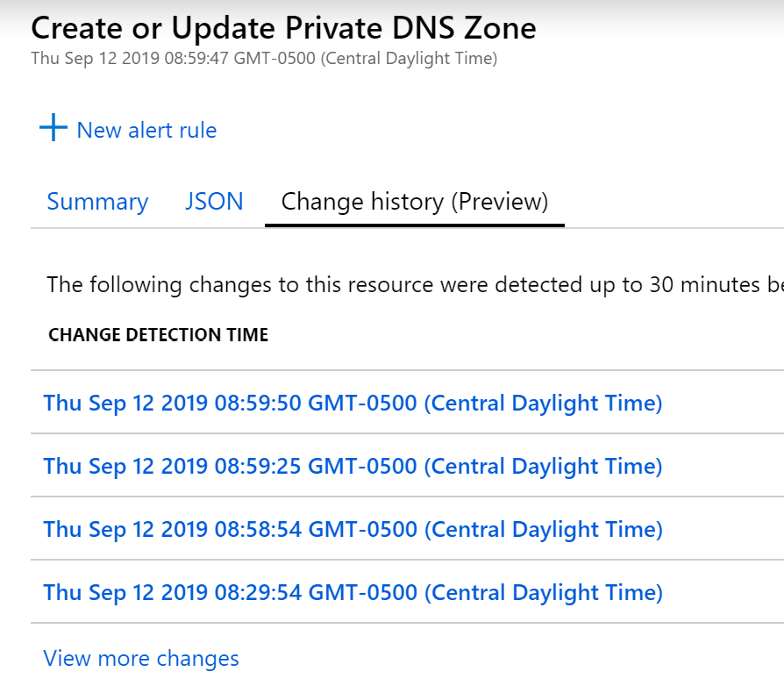Open the 08:59:50 change entry
Viewport: 784px width, 679px height.
pos(353,404)
